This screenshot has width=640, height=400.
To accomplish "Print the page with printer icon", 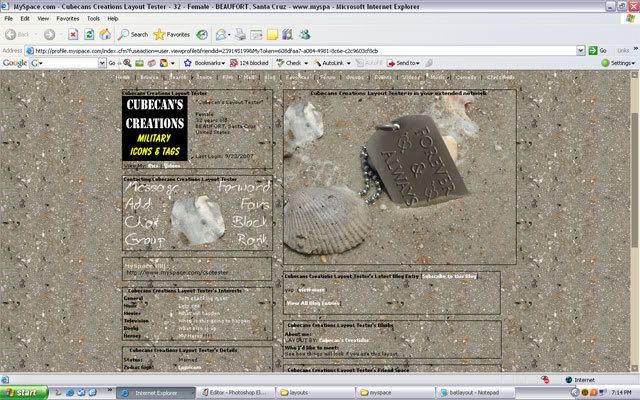I will pos(240,35).
